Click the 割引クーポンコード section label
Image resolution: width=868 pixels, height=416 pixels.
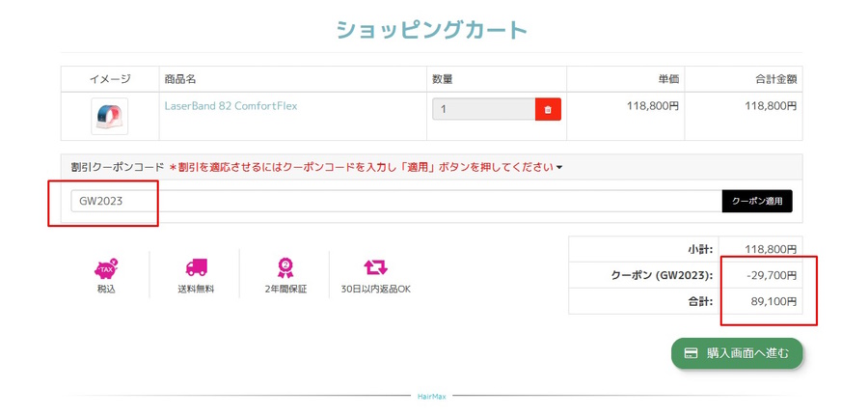point(118,167)
